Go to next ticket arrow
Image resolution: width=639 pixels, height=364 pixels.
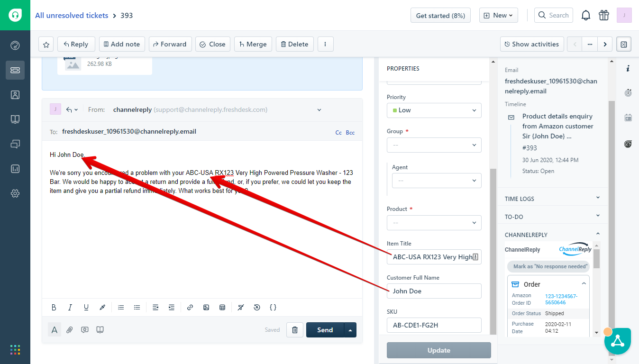click(x=605, y=44)
